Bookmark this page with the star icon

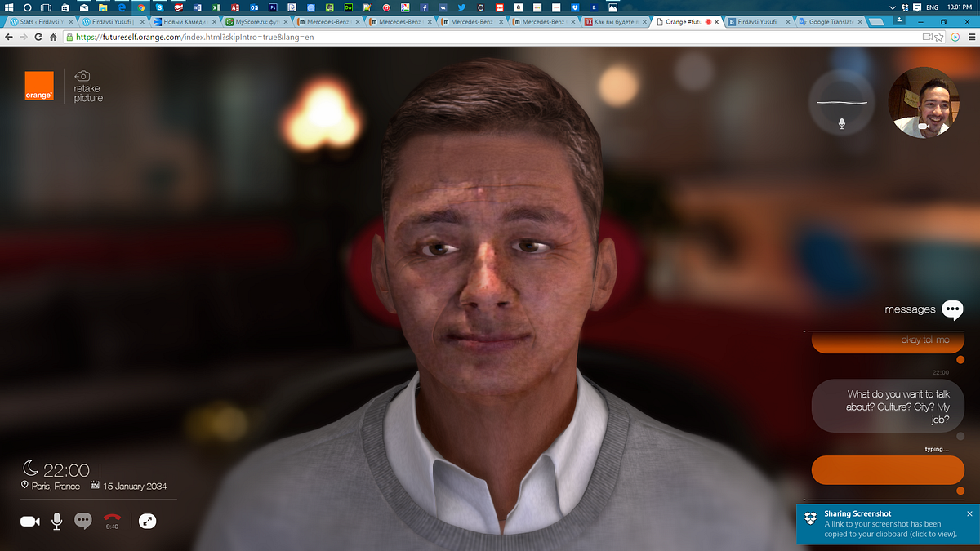pos(939,37)
